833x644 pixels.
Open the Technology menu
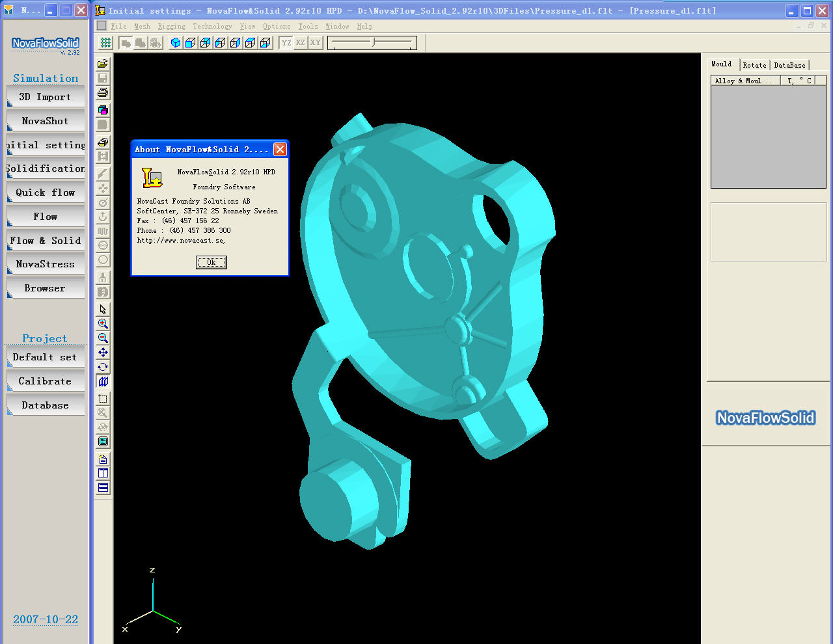(x=212, y=26)
